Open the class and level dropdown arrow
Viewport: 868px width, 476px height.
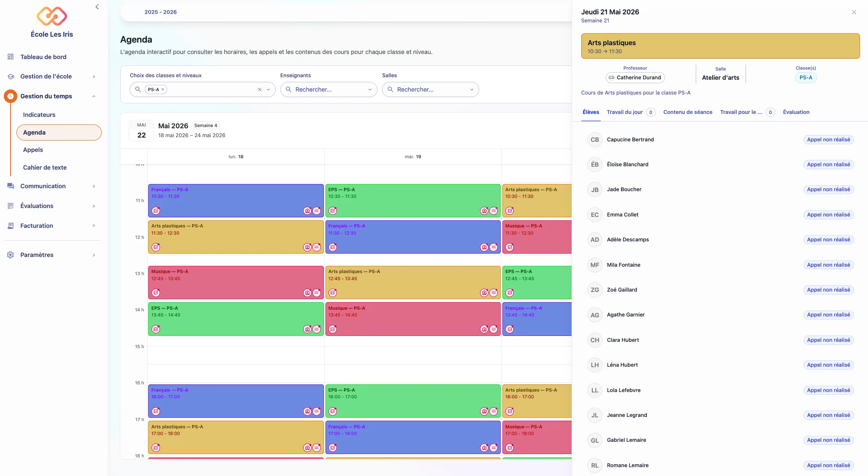[269, 89]
